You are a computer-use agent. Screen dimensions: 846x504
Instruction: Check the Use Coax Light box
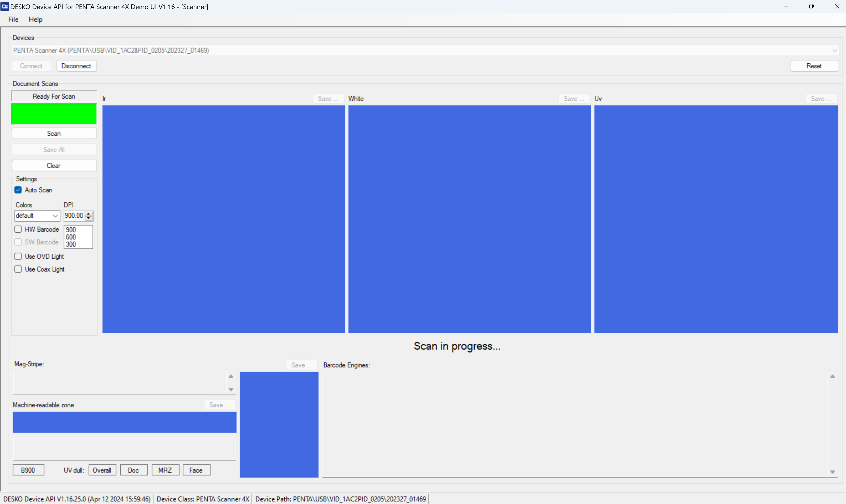pyautogui.click(x=18, y=269)
